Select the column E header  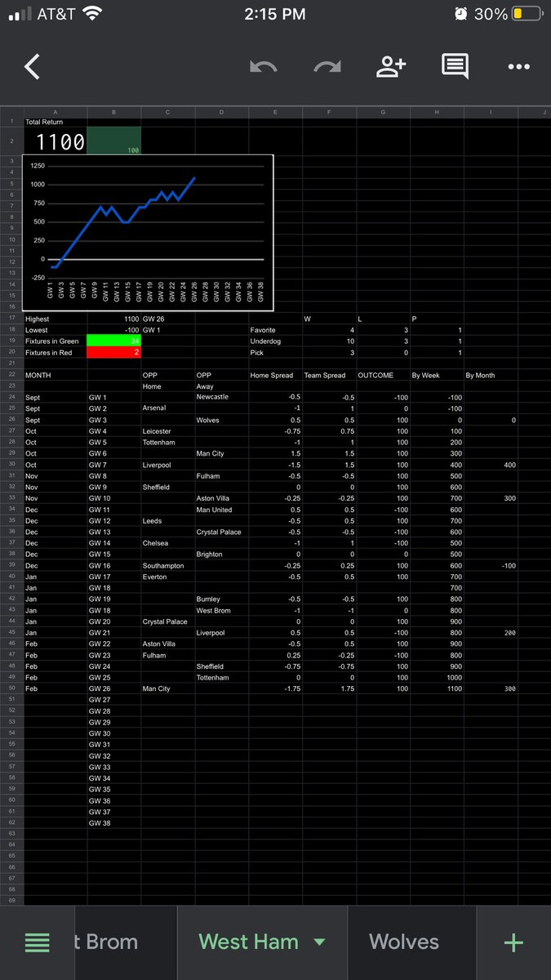275,112
